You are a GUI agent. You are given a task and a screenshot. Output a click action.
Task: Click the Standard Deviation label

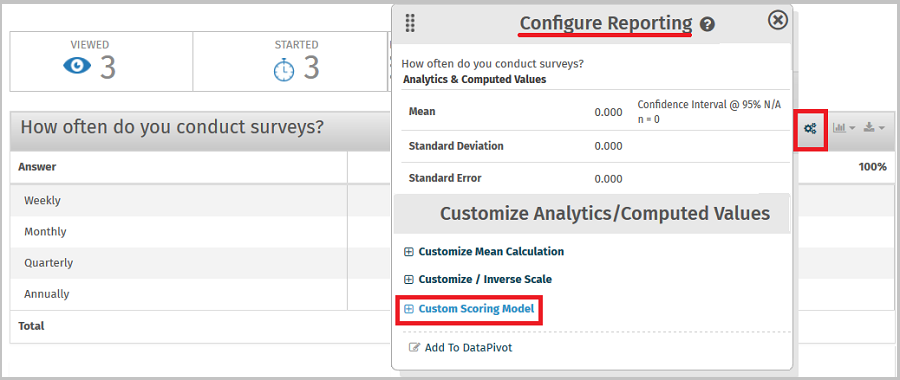pos(456,146)
